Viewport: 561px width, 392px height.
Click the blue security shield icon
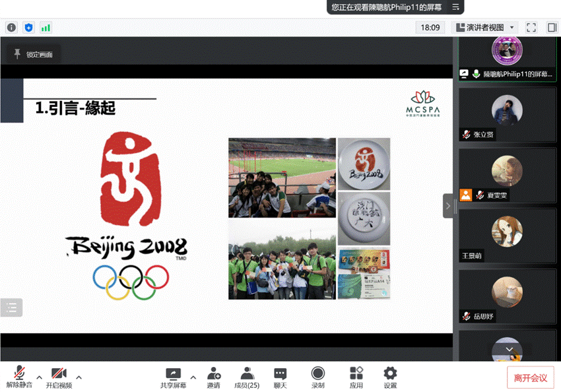pos(28,28)
